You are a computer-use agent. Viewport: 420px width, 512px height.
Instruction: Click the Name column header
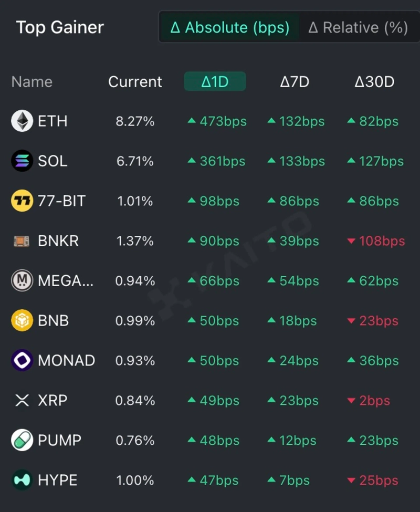coord(31,81)
